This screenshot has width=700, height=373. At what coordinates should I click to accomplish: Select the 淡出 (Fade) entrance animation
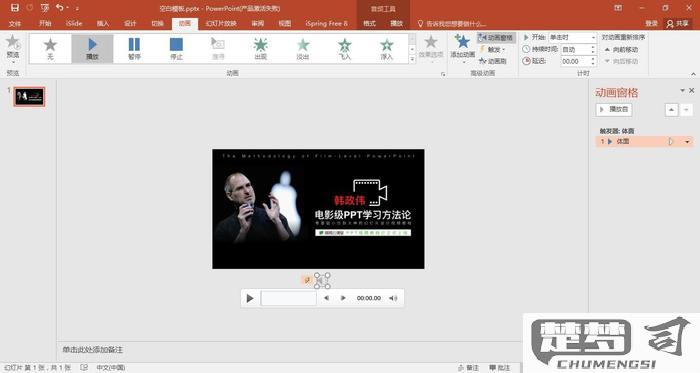(303, 48)
